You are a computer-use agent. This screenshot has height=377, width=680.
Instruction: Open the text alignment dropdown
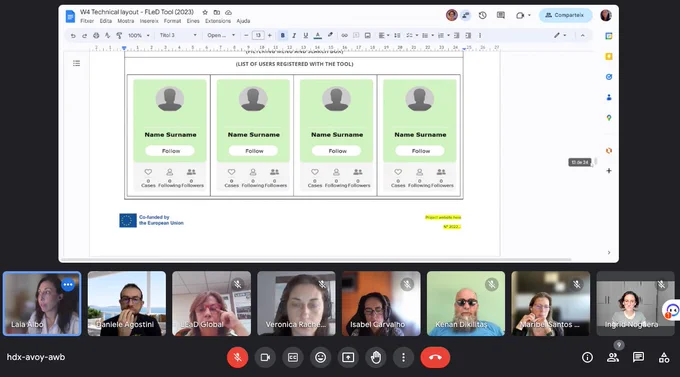click(384, 36)
